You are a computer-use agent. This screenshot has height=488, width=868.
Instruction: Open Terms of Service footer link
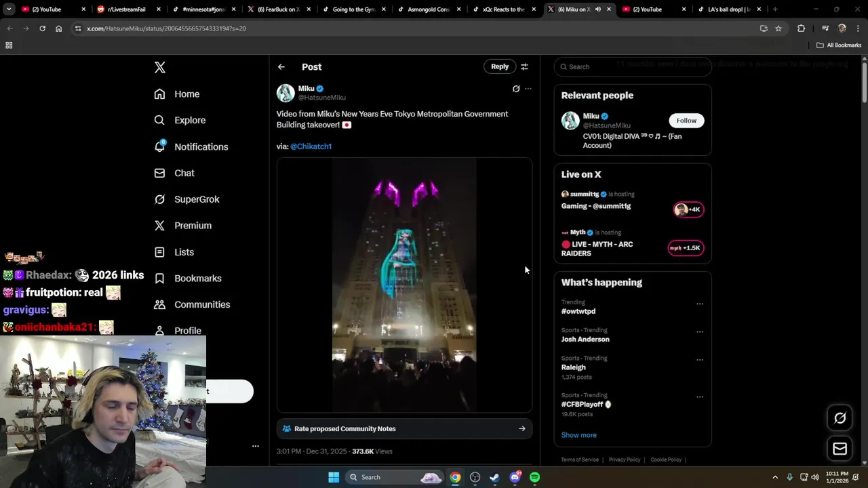pyautogui.click(x=580, y=460)
